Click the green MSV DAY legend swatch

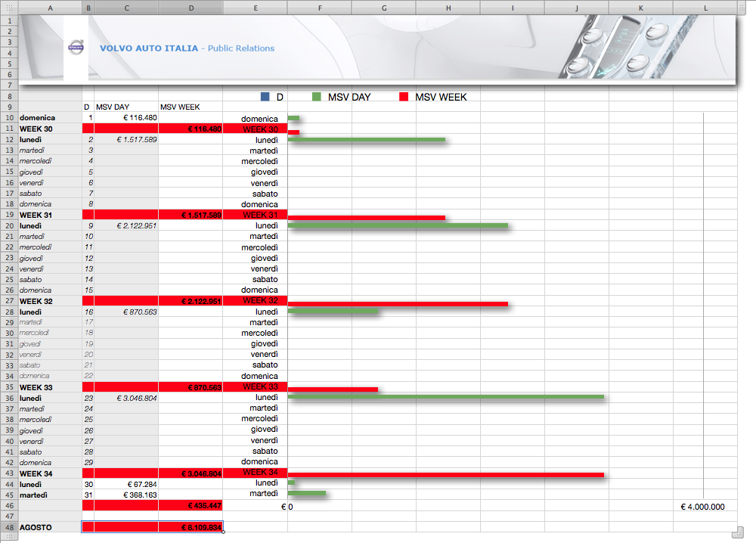click(x=317, y=97)
